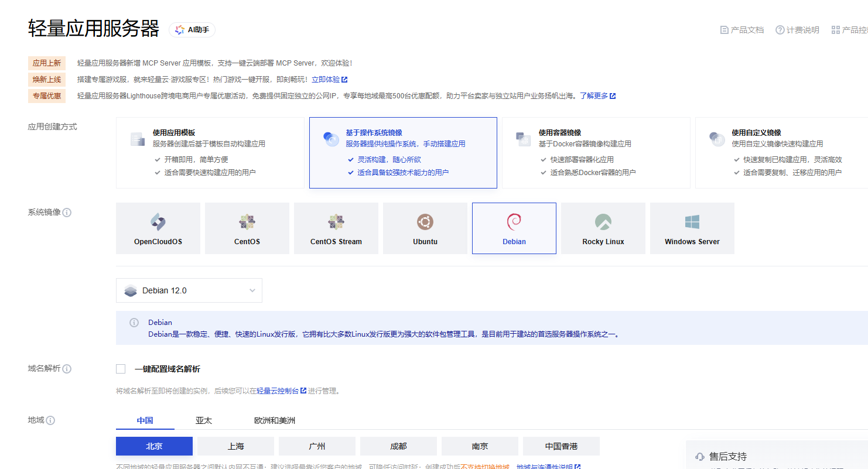Click the 焕新上线 tag

[x=47, y=80]
